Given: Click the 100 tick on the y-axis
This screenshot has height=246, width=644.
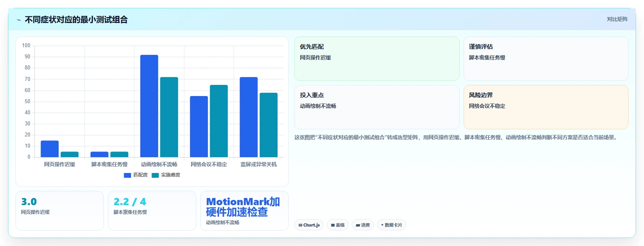Looking at the screenshot, I should (x=26, y=46).
